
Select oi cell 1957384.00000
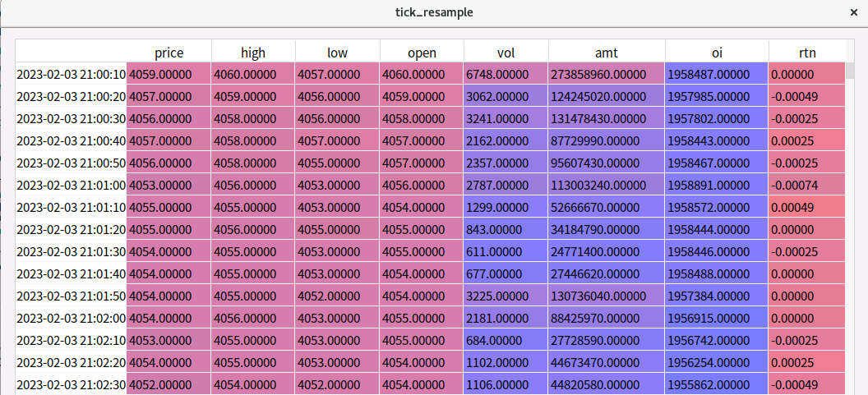click(717, 296)
